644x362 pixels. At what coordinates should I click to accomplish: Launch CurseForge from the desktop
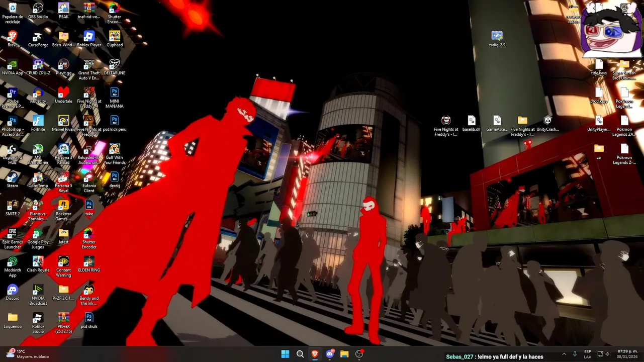[38, 39]
